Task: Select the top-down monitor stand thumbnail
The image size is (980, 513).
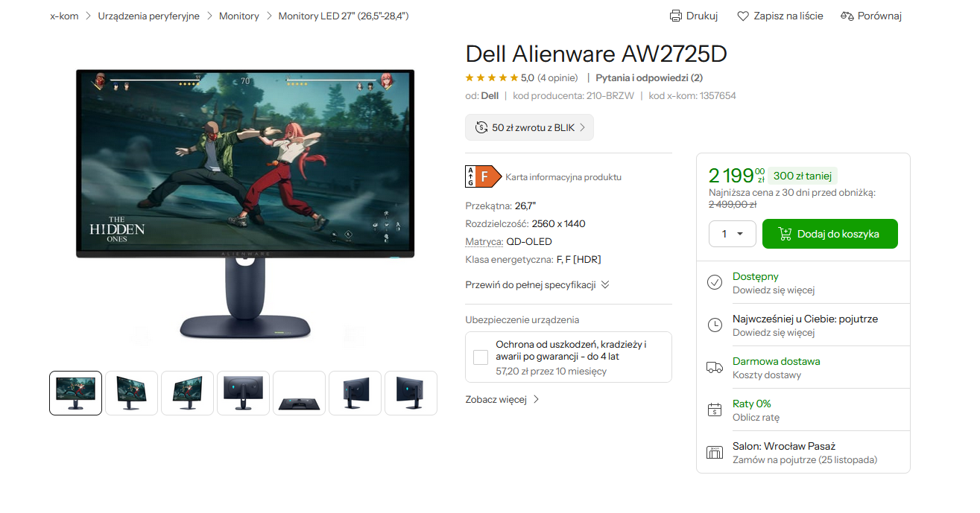Action: click(299, 393)
